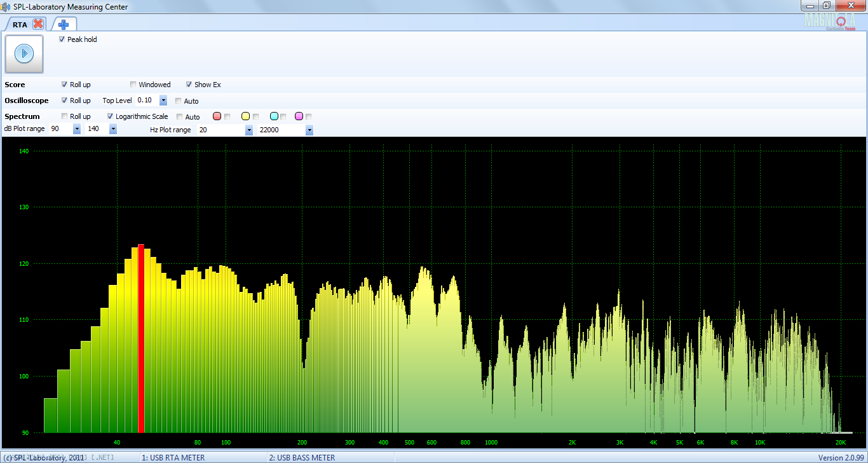Uncheck the Logarithmic Scale option
The width and height of the screenshot is (868, 463).
coord(111,116)
